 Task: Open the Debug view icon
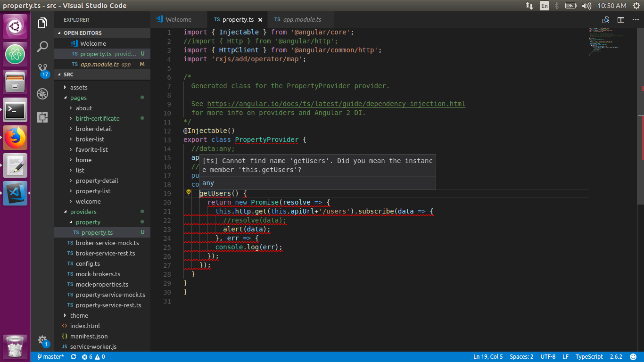[x=42, y=94]
